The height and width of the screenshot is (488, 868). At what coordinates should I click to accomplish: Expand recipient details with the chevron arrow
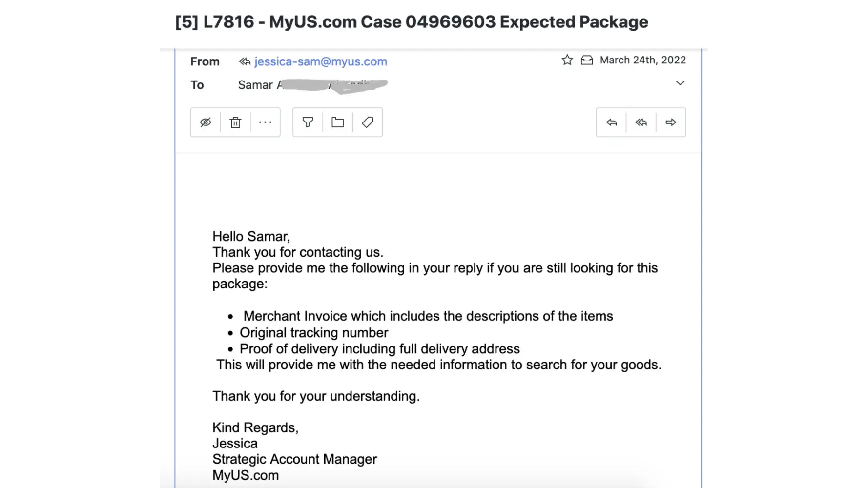(680, 83)
